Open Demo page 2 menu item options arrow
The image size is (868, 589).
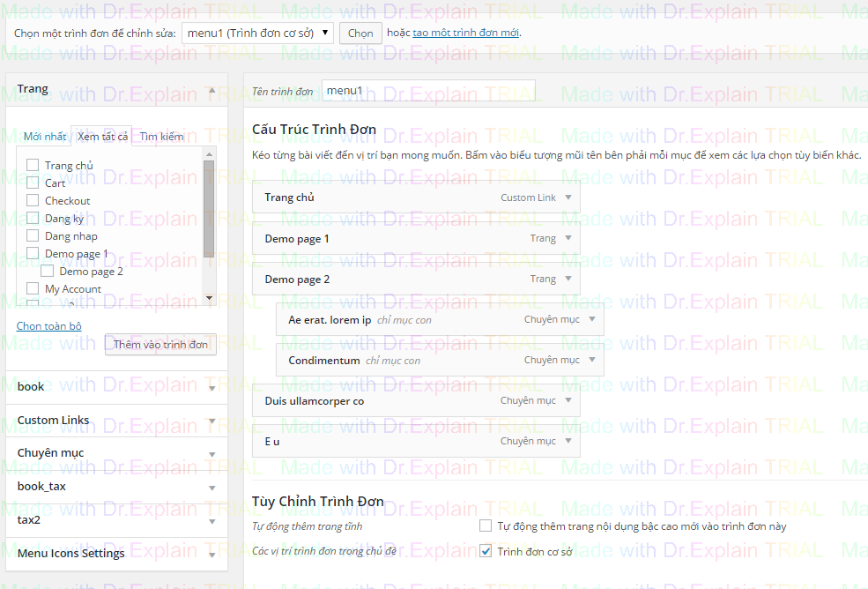pos(568,279)
